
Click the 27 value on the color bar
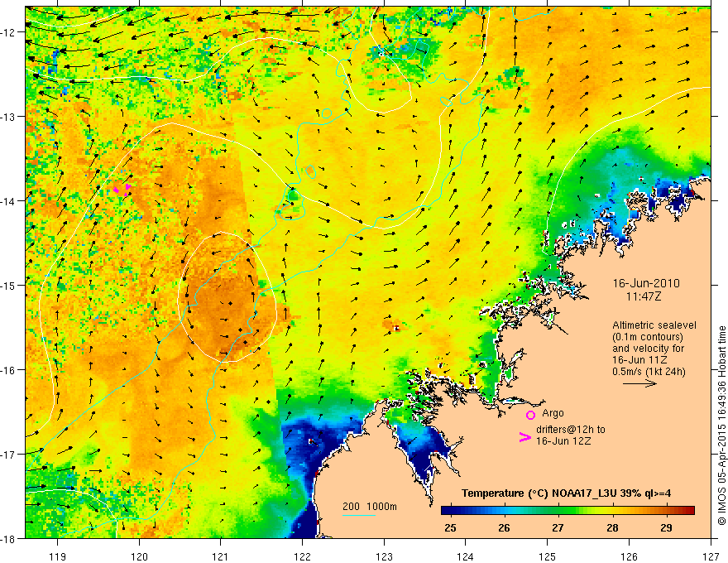click(558, 527)
